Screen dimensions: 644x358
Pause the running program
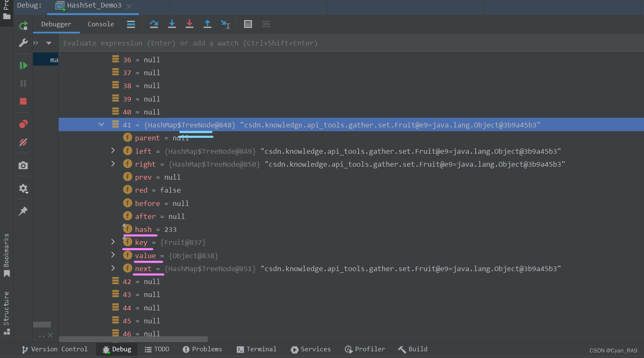tap(23, 84)
